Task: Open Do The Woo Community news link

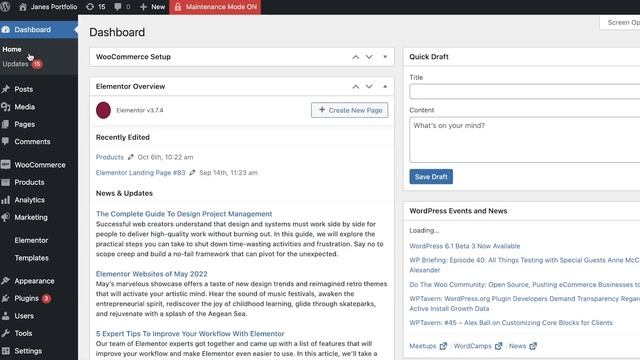Action: click(x=524, y=284)
